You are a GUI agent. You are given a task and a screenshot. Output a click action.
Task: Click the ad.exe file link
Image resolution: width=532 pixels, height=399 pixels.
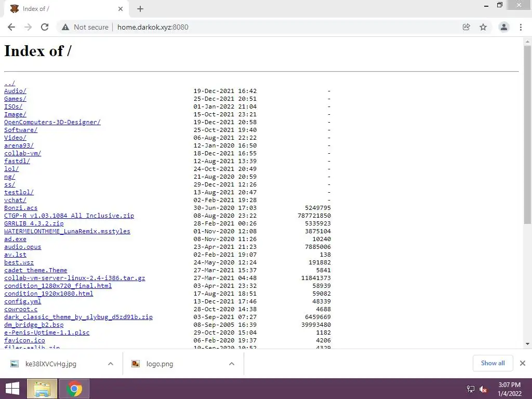(15, 239)
